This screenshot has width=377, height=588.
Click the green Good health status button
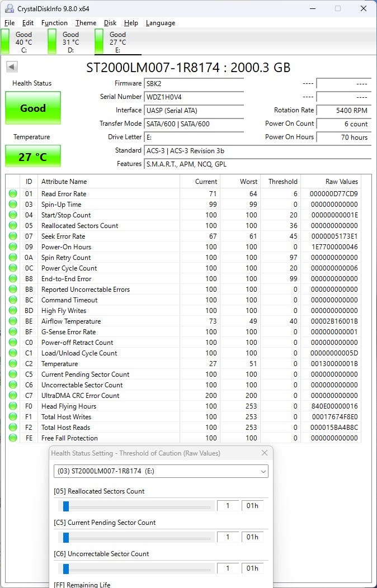pyautogui.click(x=32, y=108)
